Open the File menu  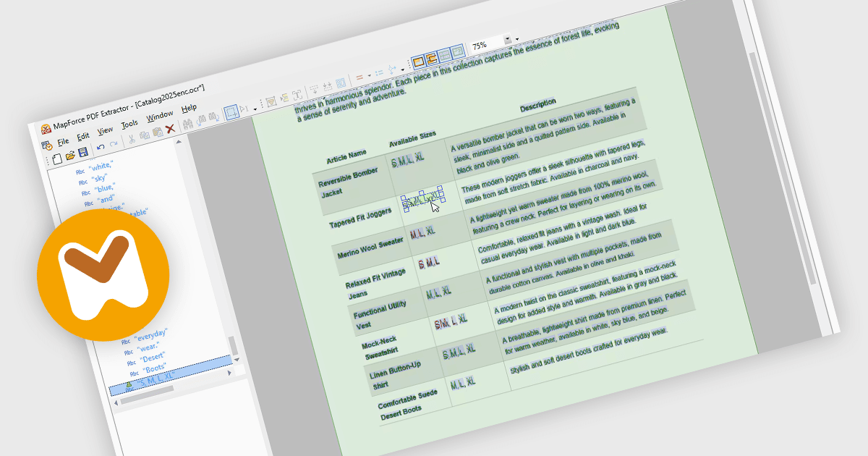point(63,141)
